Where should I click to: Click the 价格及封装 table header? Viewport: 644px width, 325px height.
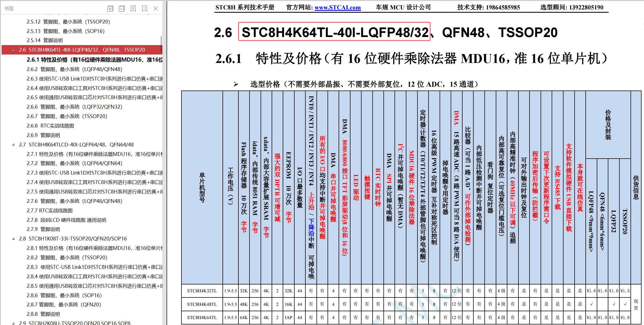click(x=608, y=125)
